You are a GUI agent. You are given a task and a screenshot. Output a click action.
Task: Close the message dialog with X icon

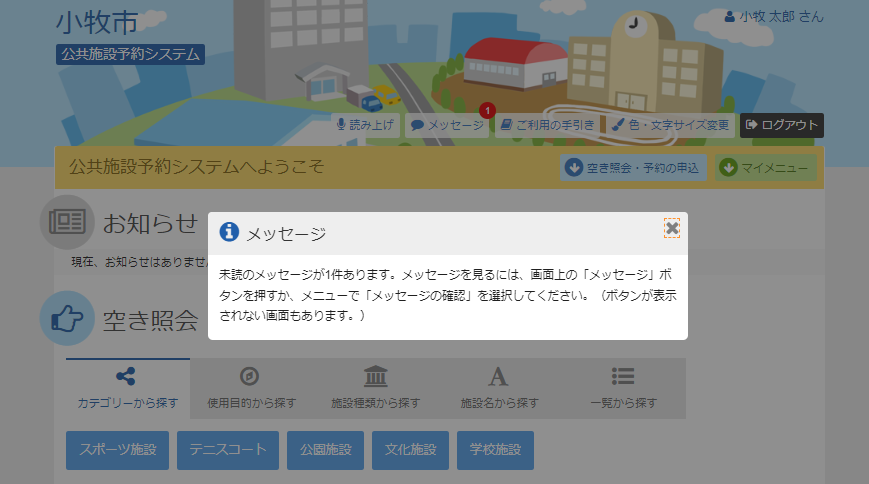coord(671,229)
